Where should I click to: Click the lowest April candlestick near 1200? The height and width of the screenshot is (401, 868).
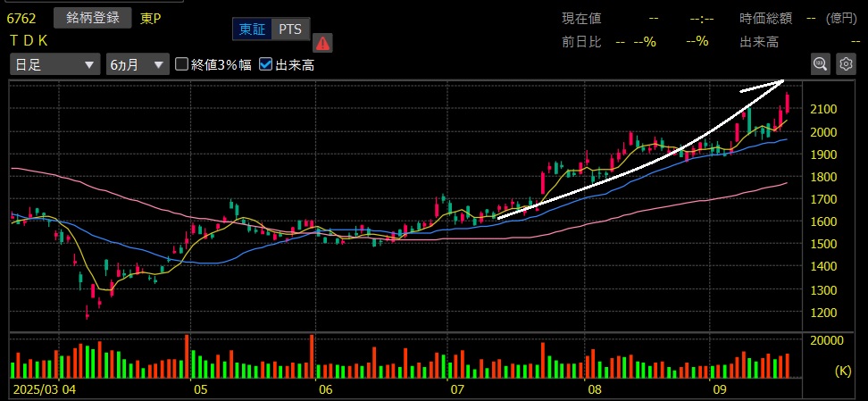click(88, 311)
